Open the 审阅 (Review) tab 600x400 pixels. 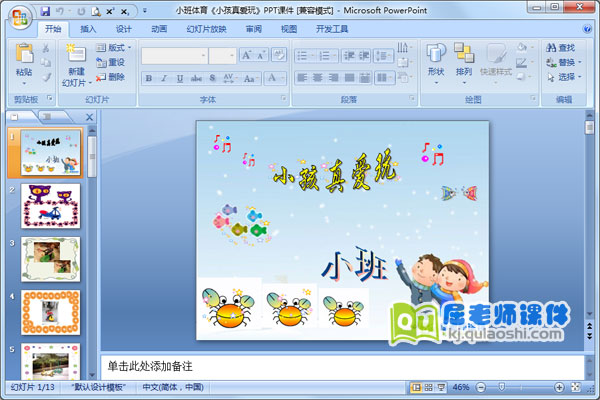[254, 29]
